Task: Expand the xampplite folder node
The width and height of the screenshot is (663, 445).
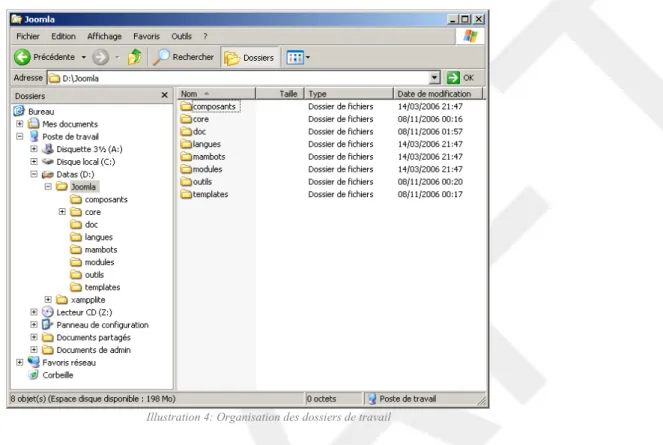Action: (48, 299)
